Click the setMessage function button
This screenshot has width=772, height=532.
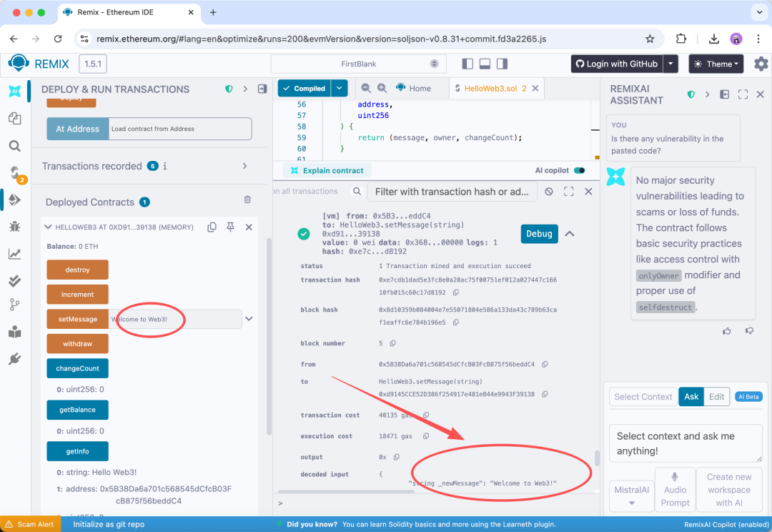click(77, 319)
